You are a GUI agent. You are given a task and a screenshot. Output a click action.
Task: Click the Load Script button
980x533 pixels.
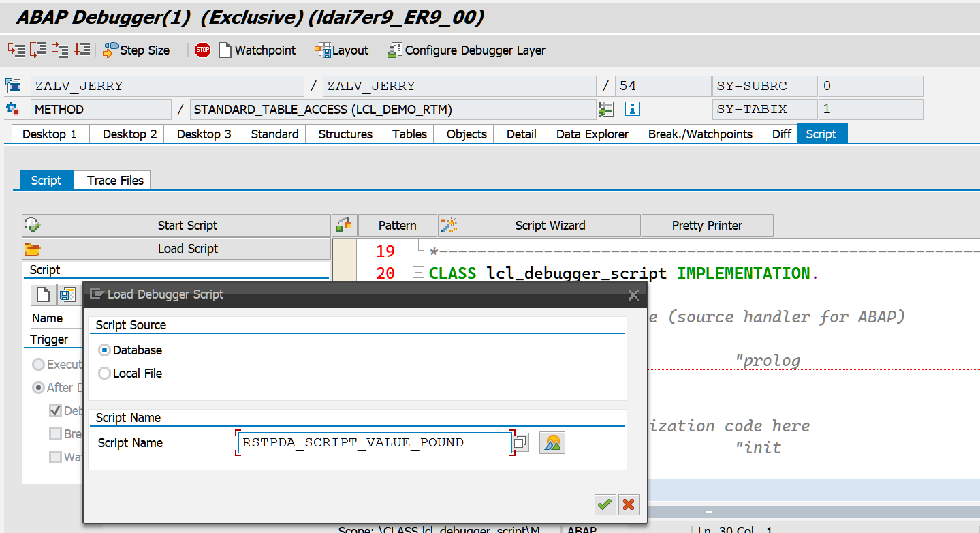point(176,249)
